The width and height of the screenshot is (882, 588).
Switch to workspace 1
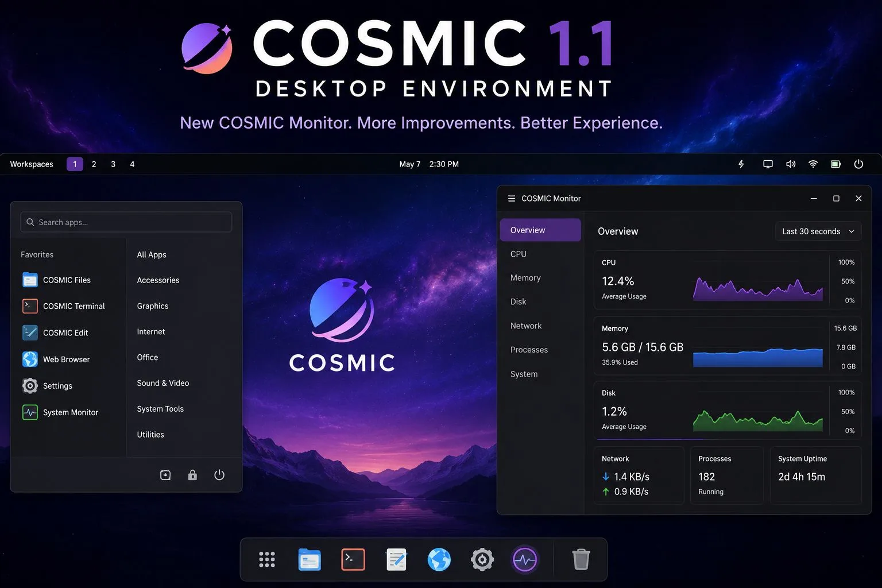click(75, 164)
